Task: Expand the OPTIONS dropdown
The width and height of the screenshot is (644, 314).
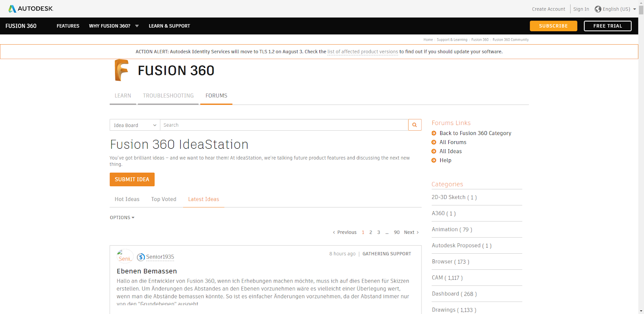Action: click(x=122, y=218)
